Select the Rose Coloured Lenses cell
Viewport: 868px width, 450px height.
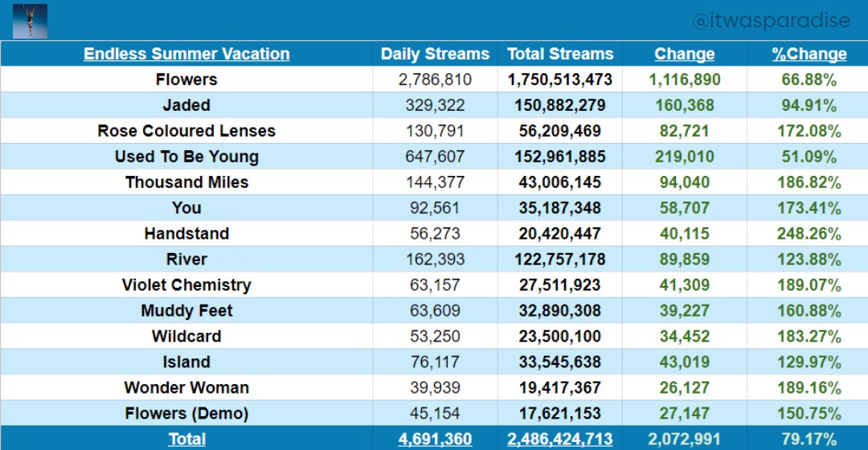pos(186,131)
